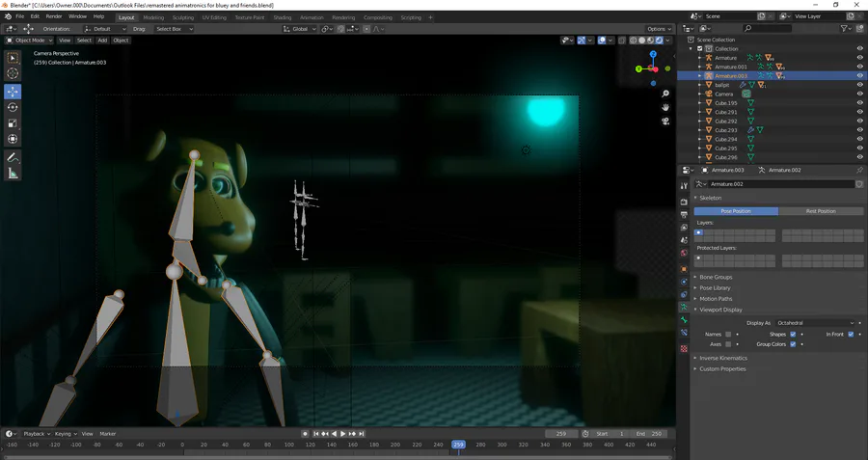Uncheck the Group Colors checkbox

(x=793, y=344)
